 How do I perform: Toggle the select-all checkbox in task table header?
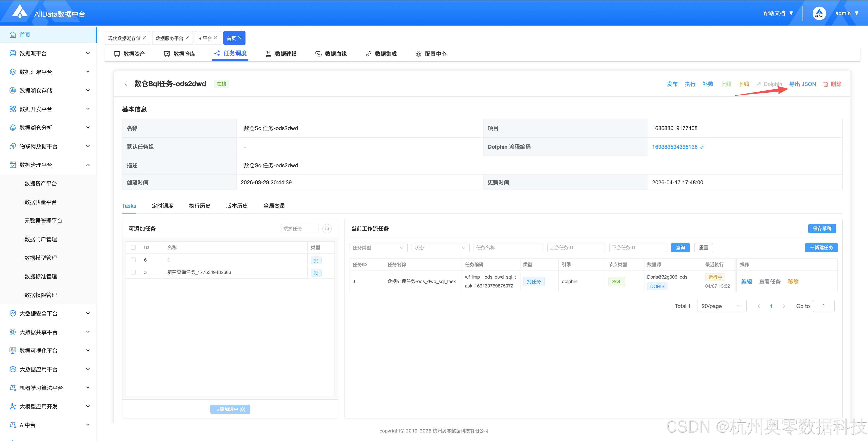point(133,247)
